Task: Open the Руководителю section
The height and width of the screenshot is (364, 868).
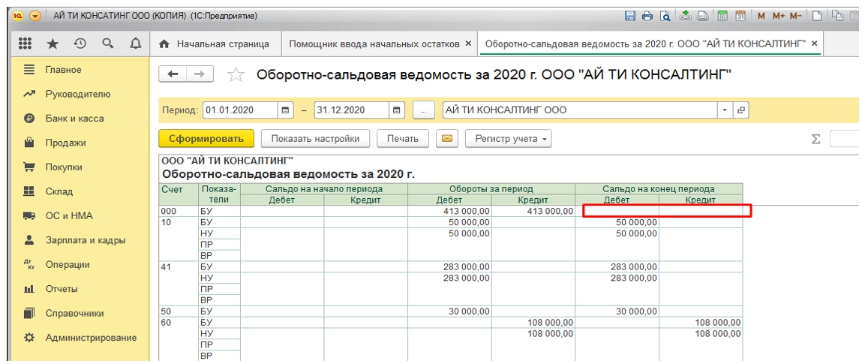Action: pyautogui.click(x=80, y=94)
